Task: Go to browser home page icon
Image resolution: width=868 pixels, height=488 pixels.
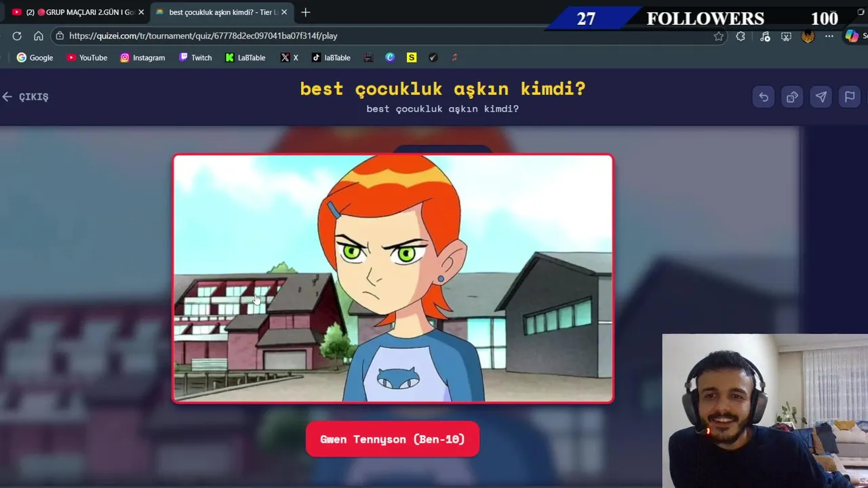Action: pyautogui.click(x=39, y=36)
